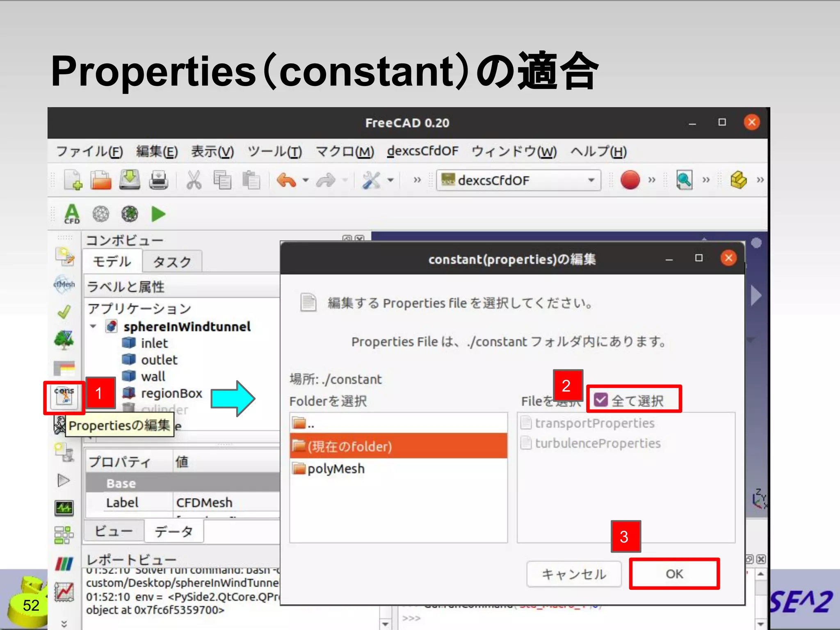840x630 pixels.
Task: Select the outlet tree item
Action: point(159,360)
